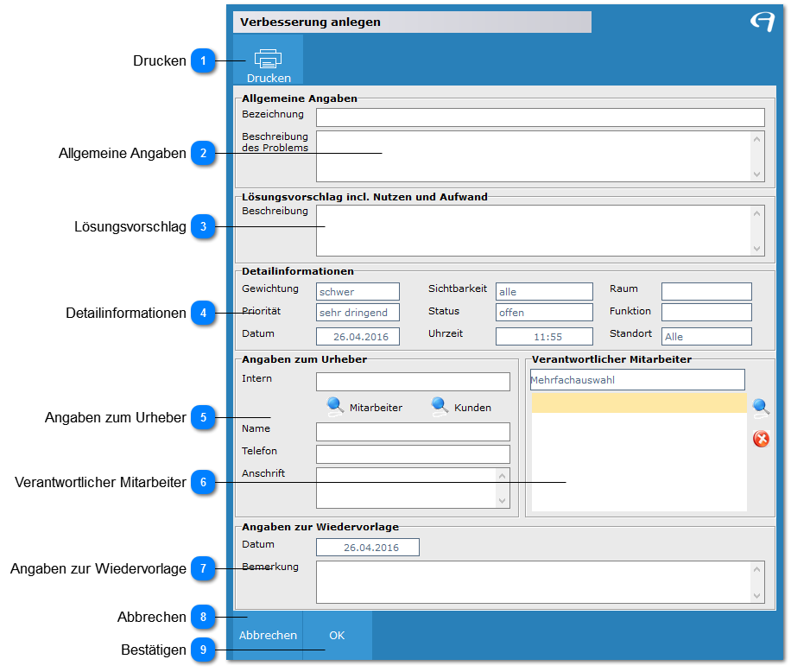Open the Priorität dropdown showing sehr dringend
This screenshot has width=791, height=672.
[x=358, y=313]
